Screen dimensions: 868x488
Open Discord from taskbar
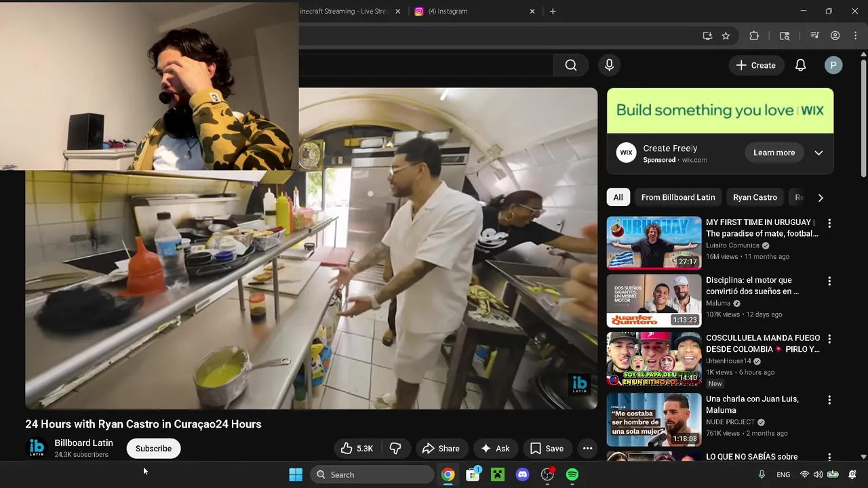pyautogui.click(x=522, y=474)
